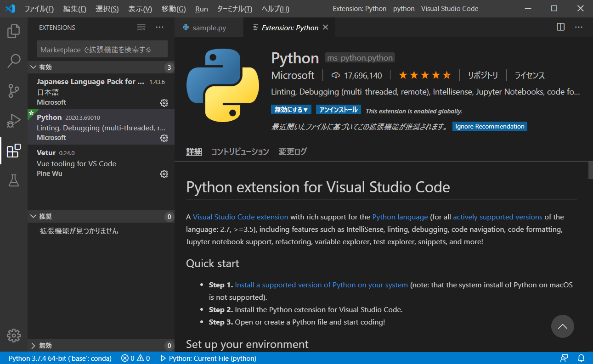The height and width of the screenshot is (364, 593).
Task: Open gear for Vetur extension
Action: pos(164,174)
